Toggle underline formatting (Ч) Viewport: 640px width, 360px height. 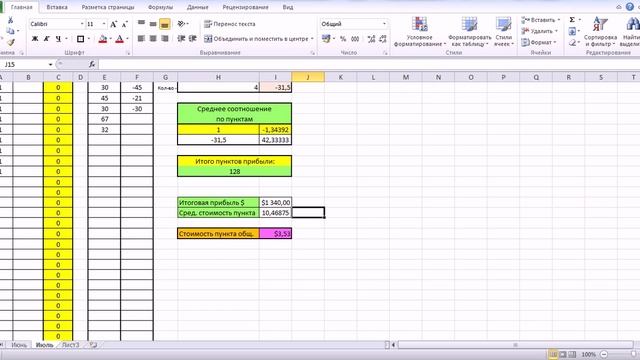pyautogui.click(x=58, y=39)
